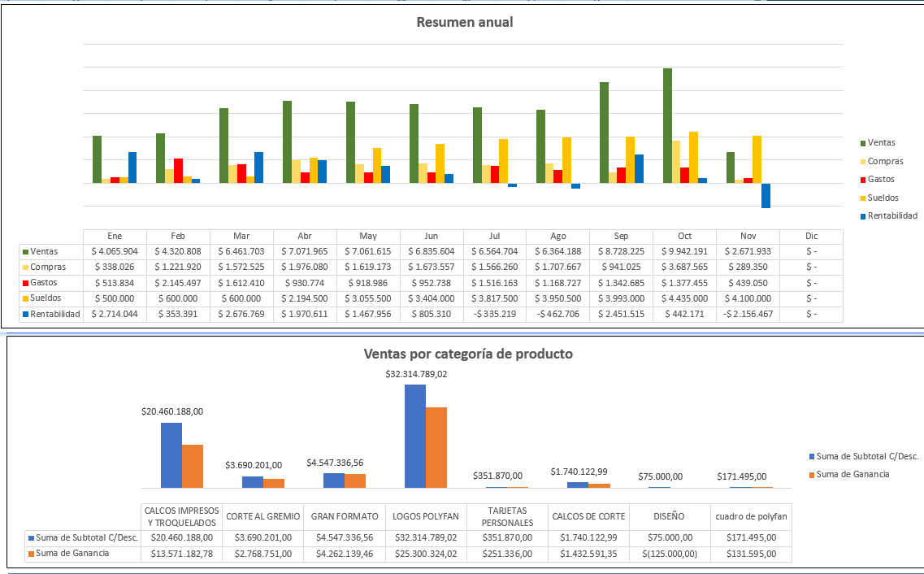Click the tallest green Ventas bar for Oct
The image size is (924, 574).
(667, 125)
